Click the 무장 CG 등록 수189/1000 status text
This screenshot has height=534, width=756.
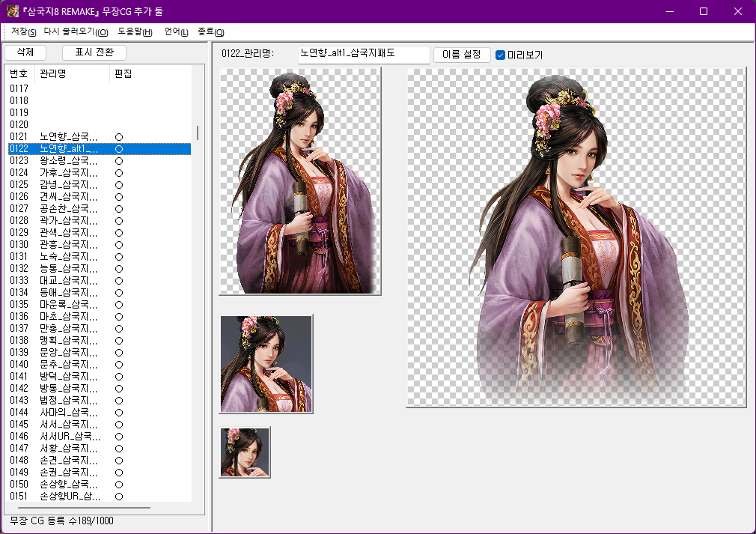click(x=61, y=521)
